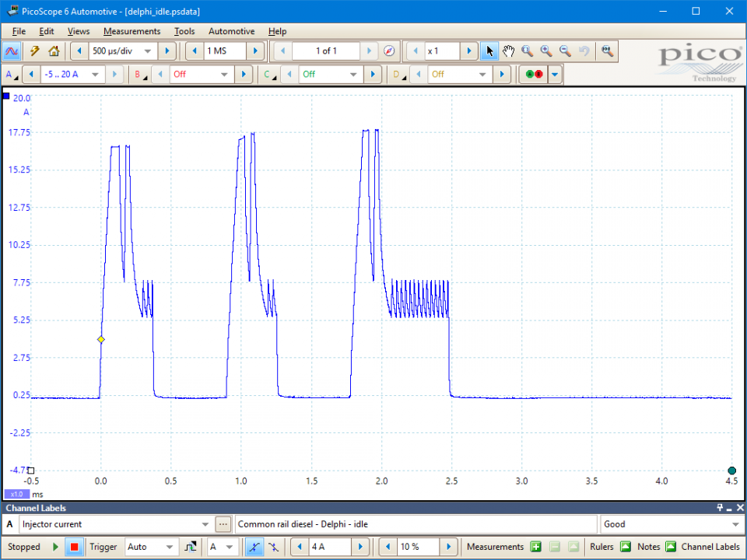The width and height of the screenshot is (747, 560).
Task: Open the Automotive menu
Action: tap(232, 31)
